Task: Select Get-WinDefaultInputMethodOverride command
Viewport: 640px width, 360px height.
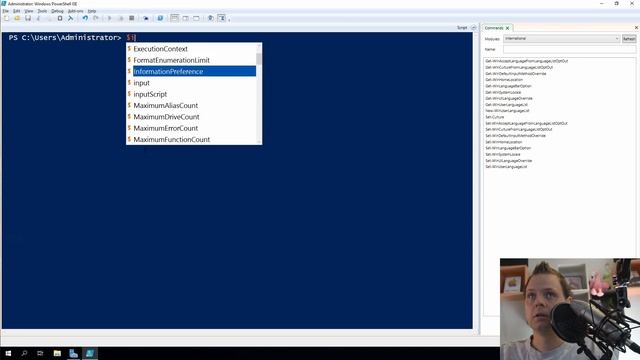Action: (x=516, y=73)
